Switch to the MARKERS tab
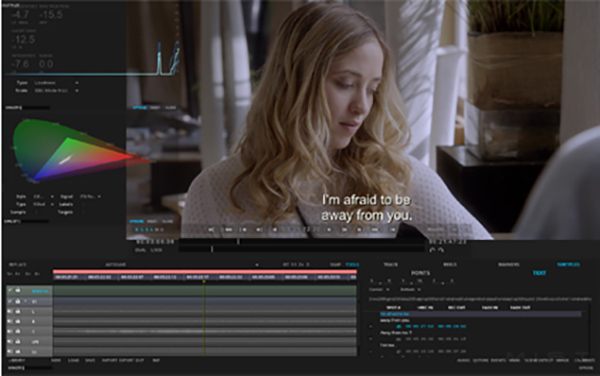This screenshot has height=376, width=600. [x=509, y=264]
